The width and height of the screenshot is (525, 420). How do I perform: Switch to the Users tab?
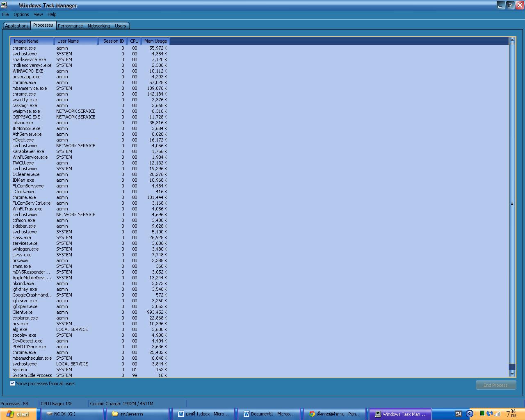(x=121, y=26)
